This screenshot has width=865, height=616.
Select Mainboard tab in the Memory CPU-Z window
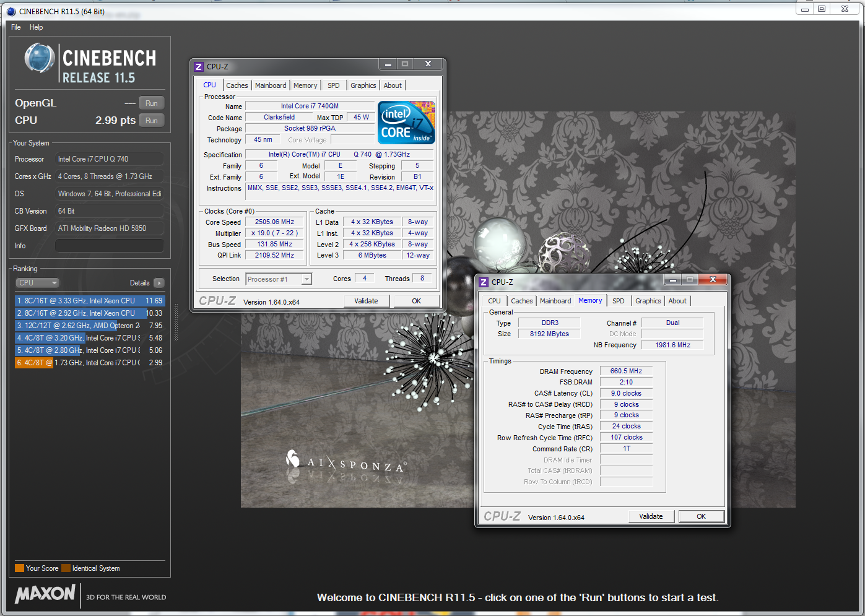click(x=555, y=301)
